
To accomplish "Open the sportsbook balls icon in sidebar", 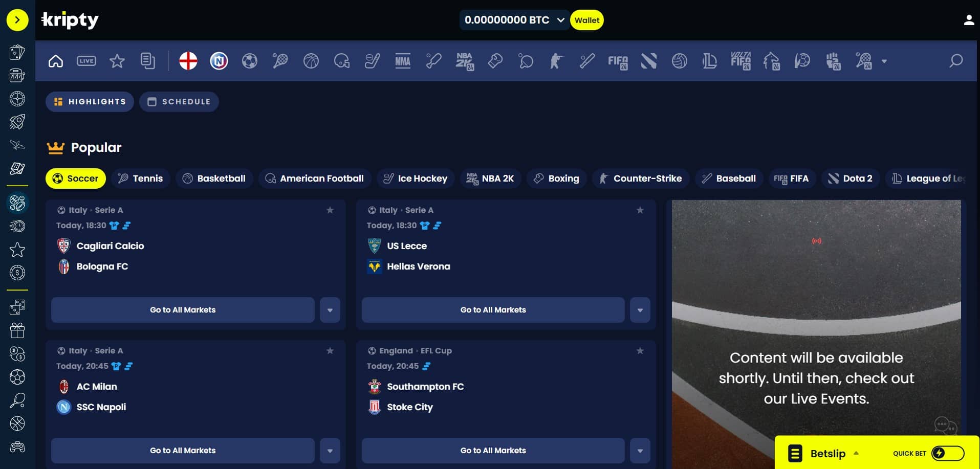I will click(17, 203).
